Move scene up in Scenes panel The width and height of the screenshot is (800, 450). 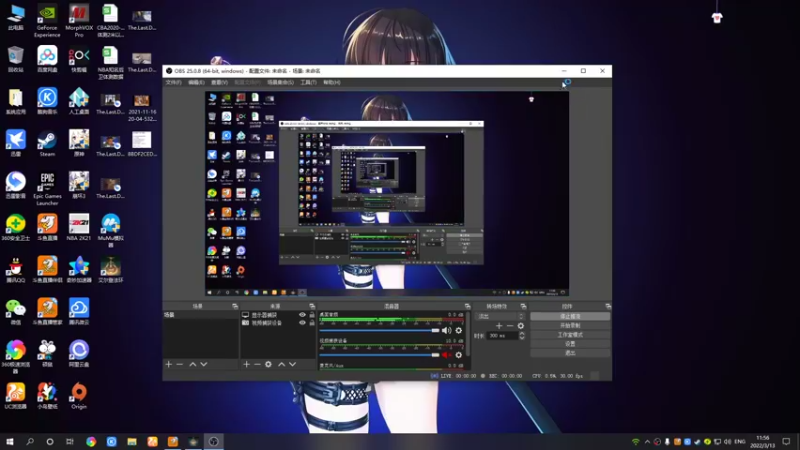[x=193, y=364]
